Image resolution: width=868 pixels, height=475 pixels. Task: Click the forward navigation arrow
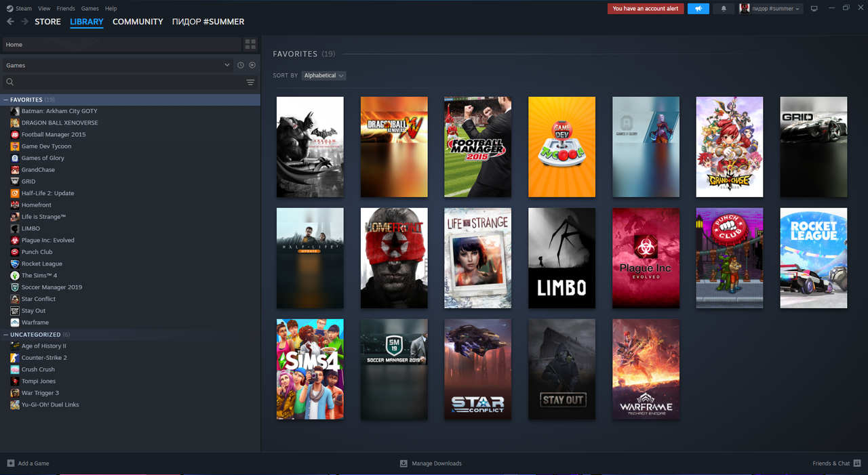point(24,22)
